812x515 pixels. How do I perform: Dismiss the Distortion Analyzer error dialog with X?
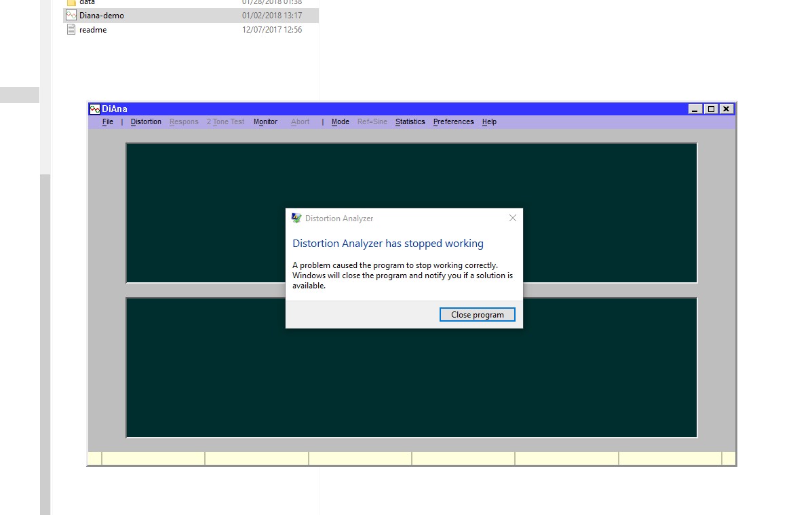(x=512, y=218)
